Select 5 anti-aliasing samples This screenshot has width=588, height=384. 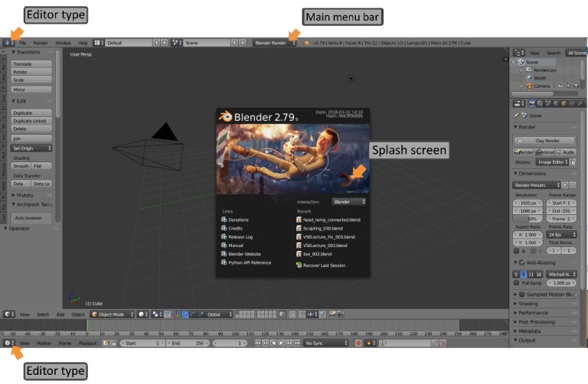[x=516, y=275]
